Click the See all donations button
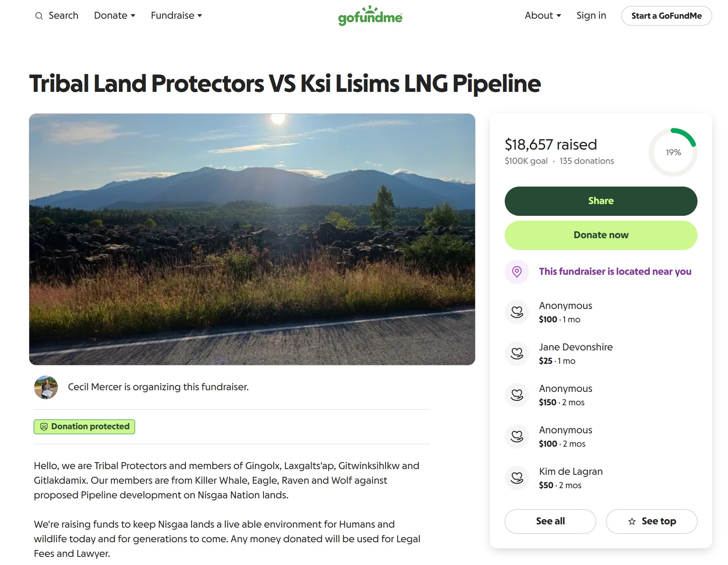 550,522
